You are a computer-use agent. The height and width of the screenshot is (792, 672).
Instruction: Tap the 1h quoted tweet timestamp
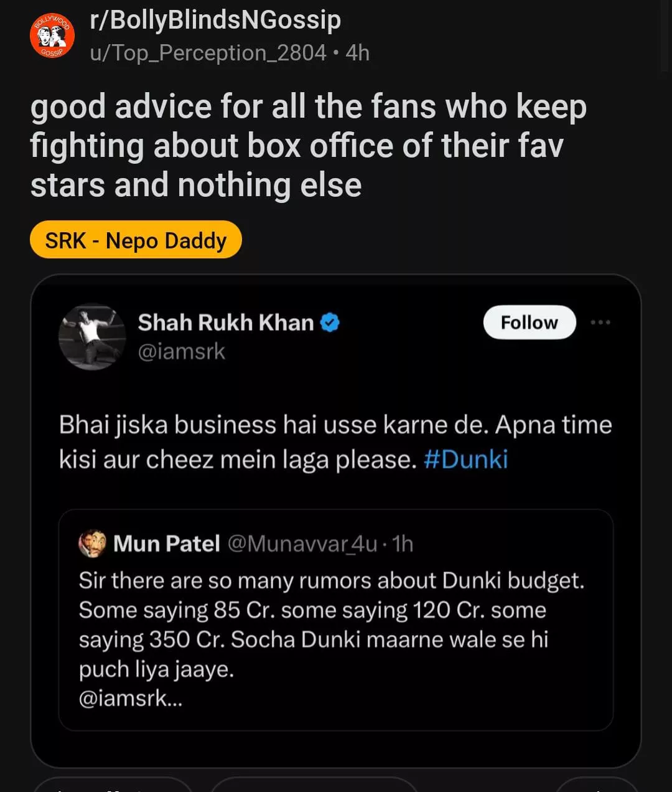point(403,544)
